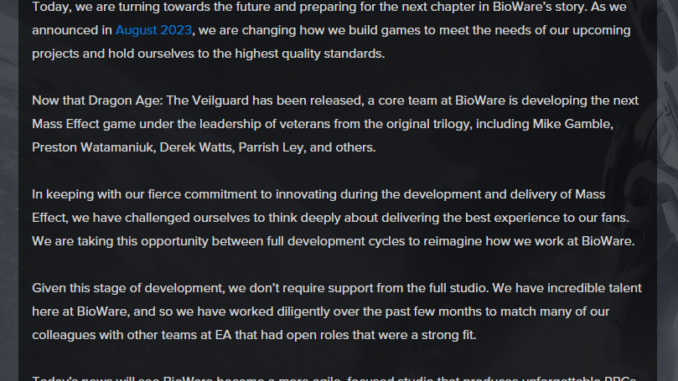Click the gray background strip on the left edge

click(9, 190)
